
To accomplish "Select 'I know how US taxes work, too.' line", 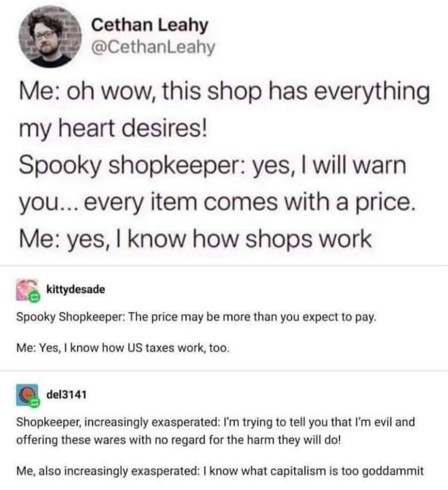I will click(x=123, y=348).
